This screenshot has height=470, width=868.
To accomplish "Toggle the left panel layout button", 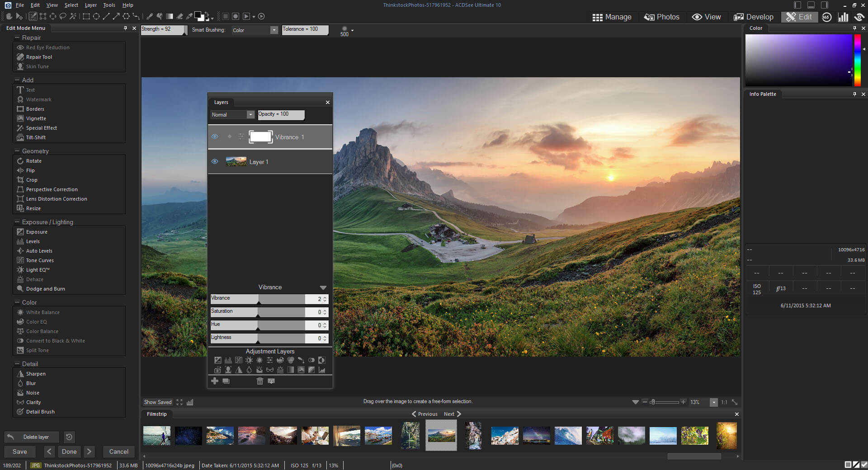I will (x=797, y=5).
